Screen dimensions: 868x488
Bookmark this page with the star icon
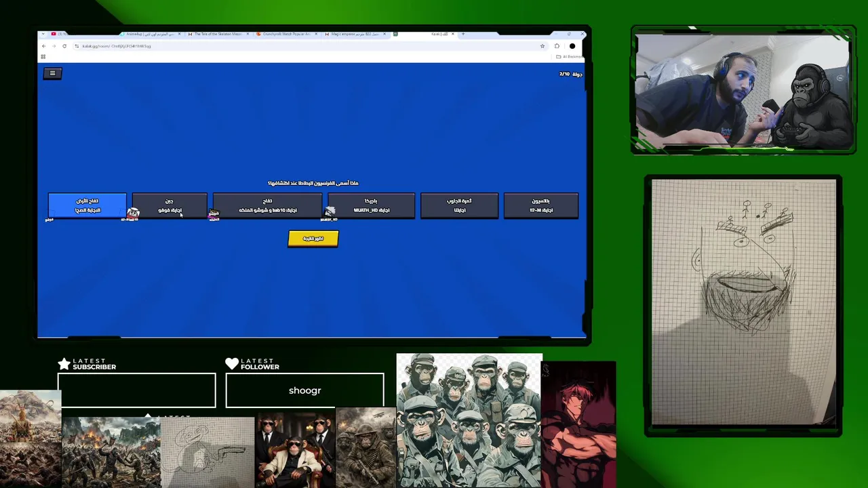(542, 46)
